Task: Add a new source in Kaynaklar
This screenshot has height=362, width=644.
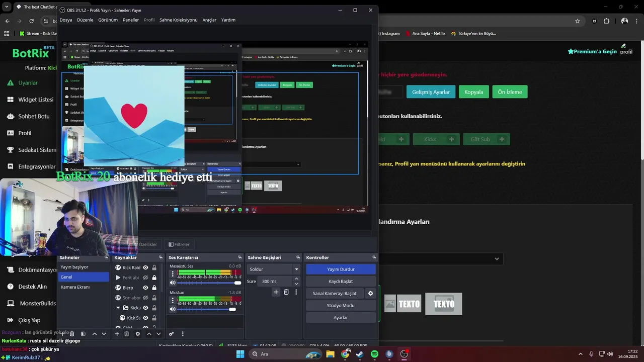Action: pyautogui.click(x=117, y=334)
